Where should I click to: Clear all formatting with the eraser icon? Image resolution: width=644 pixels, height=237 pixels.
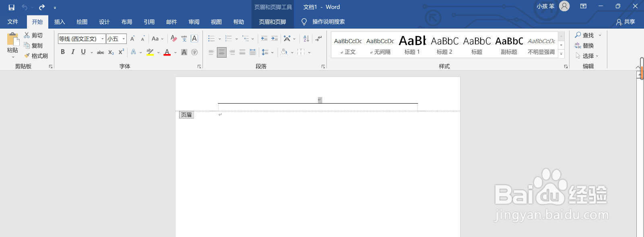173,39
